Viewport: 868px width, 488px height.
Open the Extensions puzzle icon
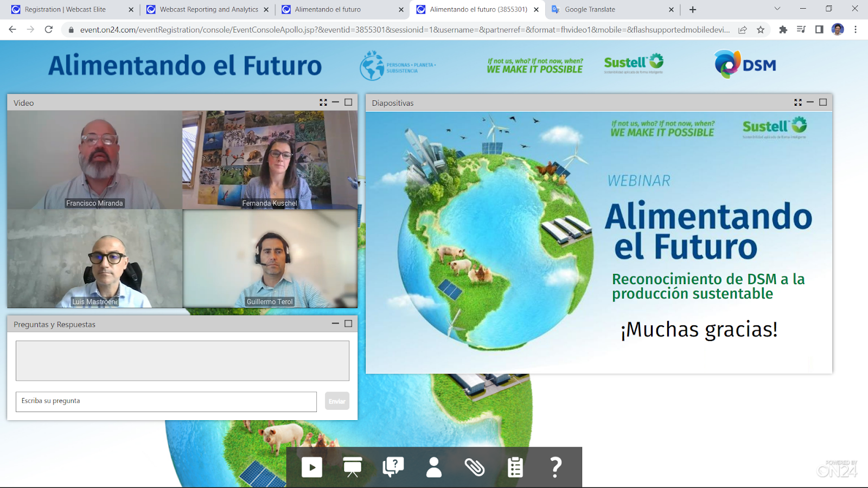click(x=783, y=30)
